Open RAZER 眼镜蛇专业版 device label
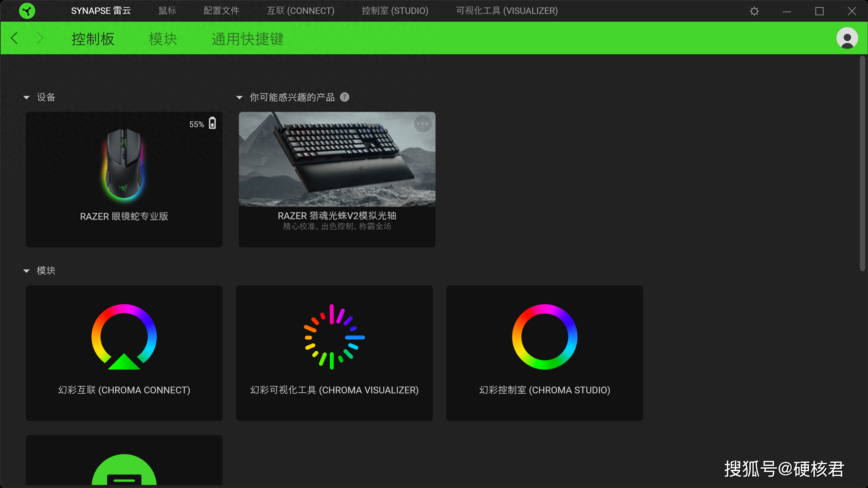 (124, 216)
